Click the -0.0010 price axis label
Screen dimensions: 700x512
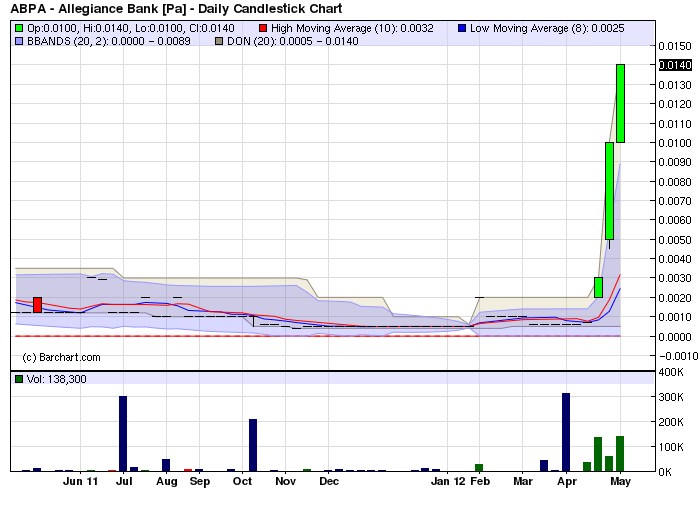[678, 356]
